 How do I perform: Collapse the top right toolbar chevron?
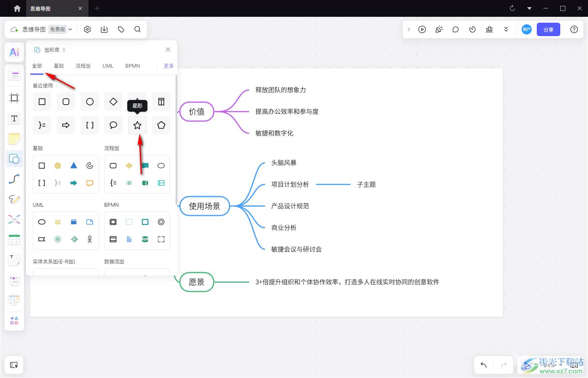point(409,29)
